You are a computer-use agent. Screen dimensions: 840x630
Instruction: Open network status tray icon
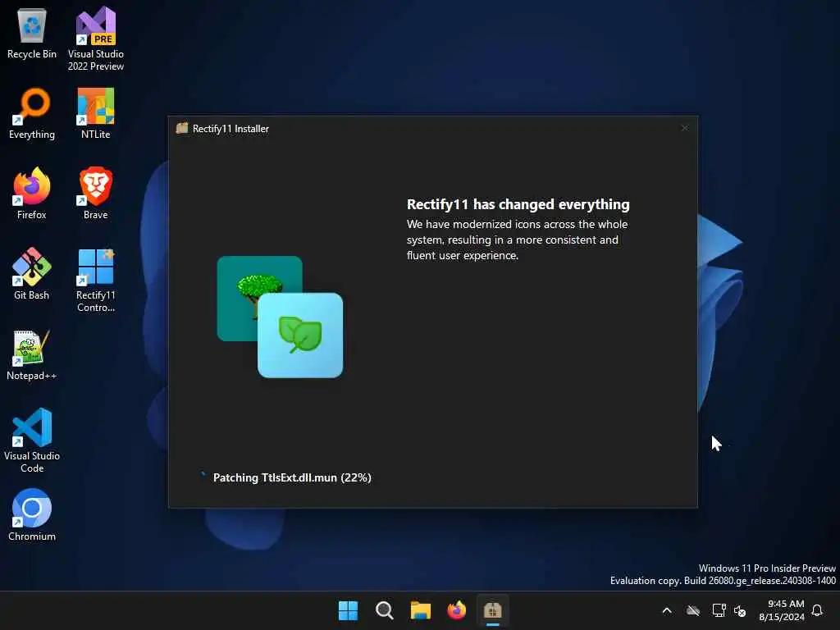(719, 610)
